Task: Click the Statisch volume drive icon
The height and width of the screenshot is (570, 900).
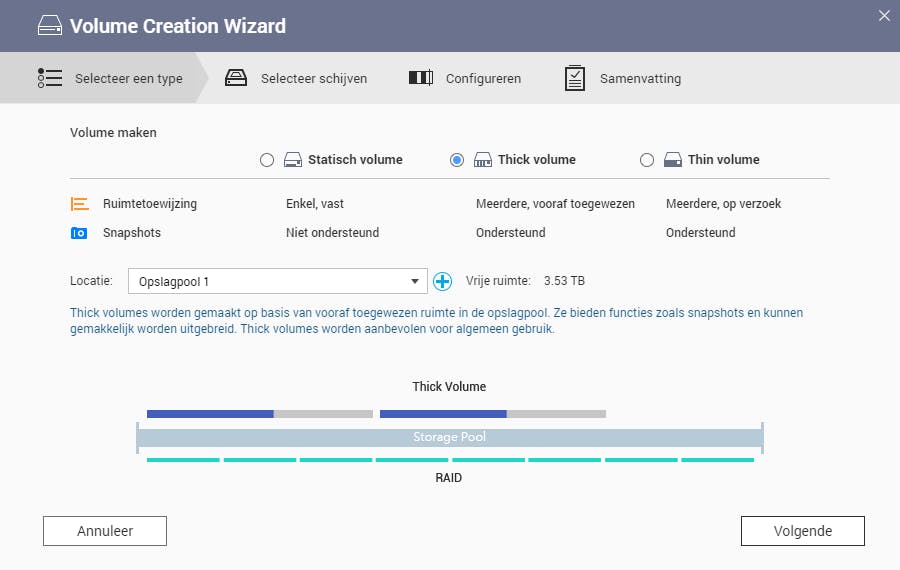Action: 293,160
